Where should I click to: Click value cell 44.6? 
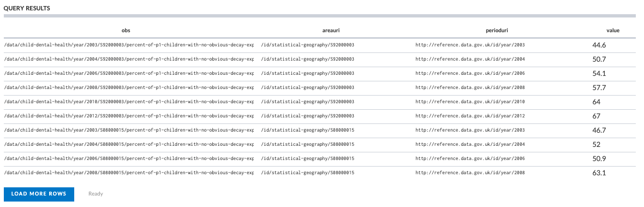[599, 45]
